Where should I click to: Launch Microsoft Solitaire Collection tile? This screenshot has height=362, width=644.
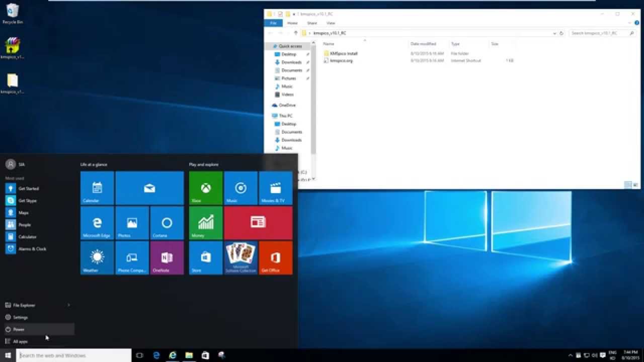[241, 258]
